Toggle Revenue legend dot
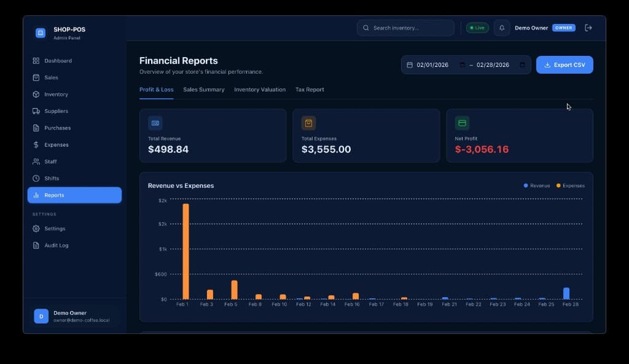 [526, 185]
